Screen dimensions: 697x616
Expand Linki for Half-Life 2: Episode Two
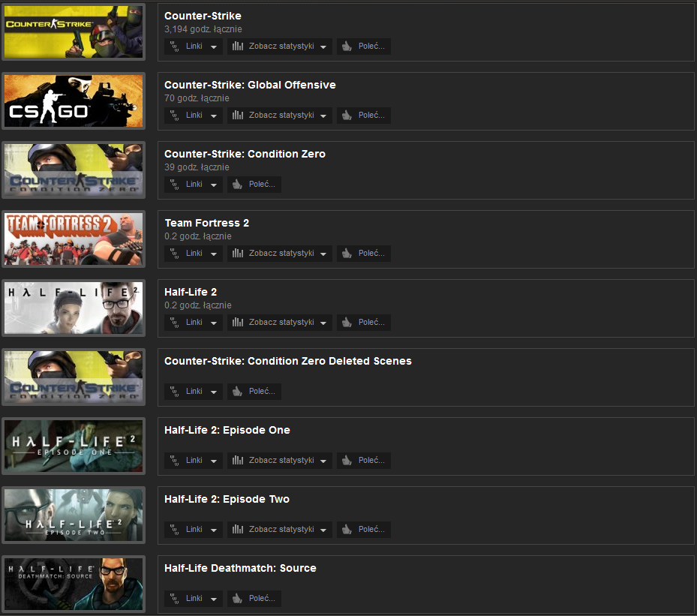coord(194,529)
